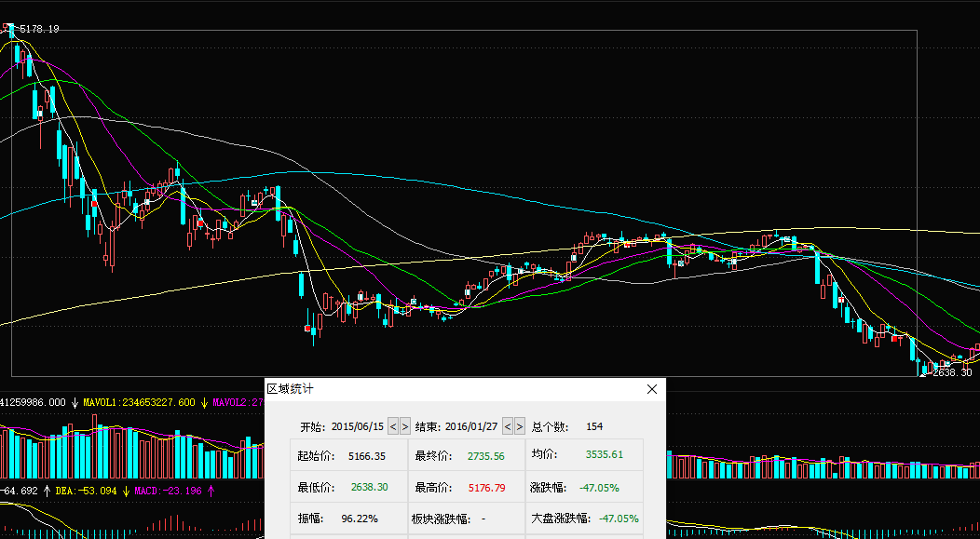
Task: Click the 最终价 value 2735.56
Action: pyautogui.click(x=485, y=456)
